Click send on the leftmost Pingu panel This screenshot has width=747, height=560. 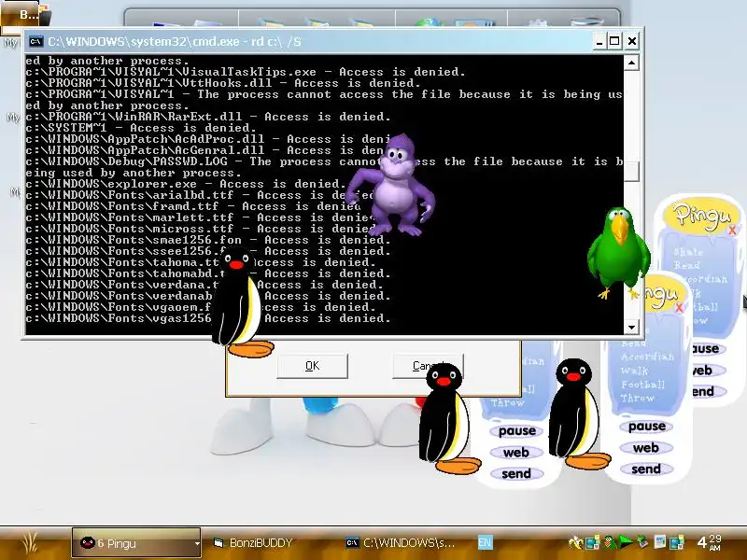pyautogui.click(x=516, y=474)
